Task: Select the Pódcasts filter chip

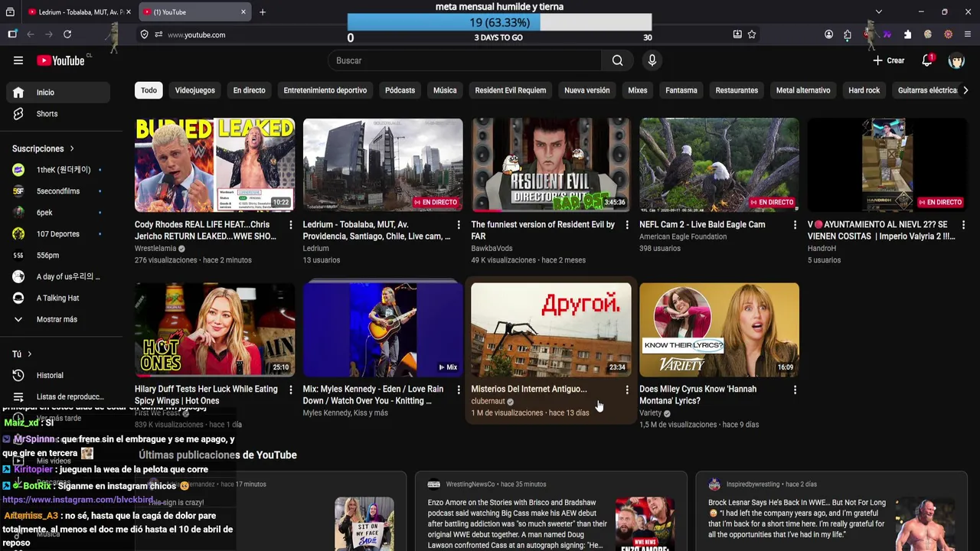Action: click(400, 90)
